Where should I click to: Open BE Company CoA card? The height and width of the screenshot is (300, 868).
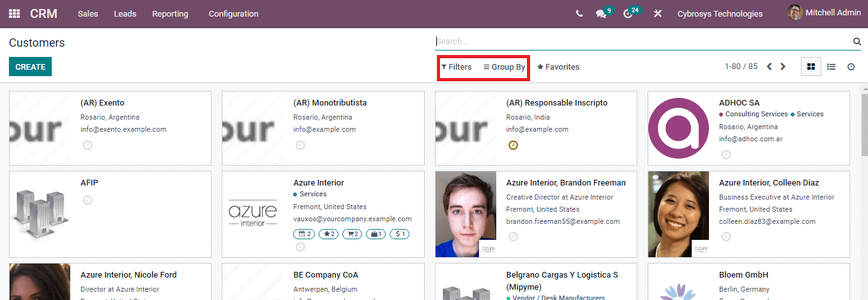click(323, 281)
